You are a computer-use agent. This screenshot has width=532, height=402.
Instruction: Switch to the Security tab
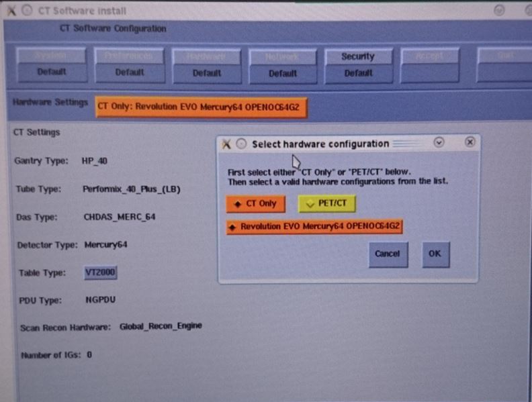coord(358,56)
